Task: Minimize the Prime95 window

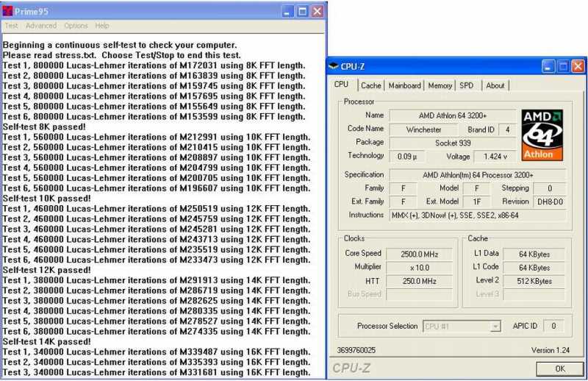Action: (287, 12)
